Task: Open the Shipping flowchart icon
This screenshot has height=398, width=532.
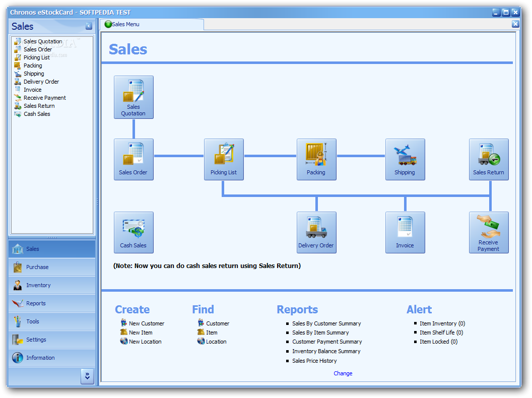Action: [x=405, y=160]
